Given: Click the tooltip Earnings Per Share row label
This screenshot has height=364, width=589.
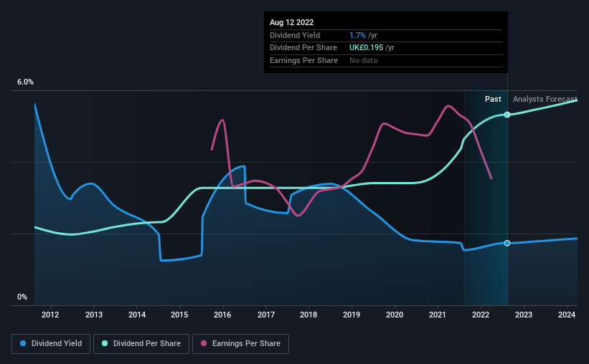Looking at the screenshot, I should click(x=303, y=60).
